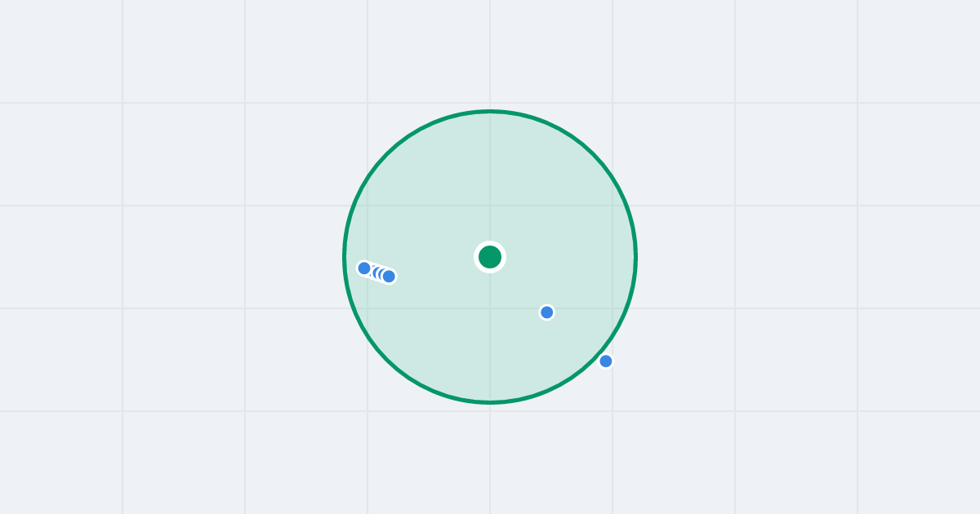Pick the leftmost blue dot in the cluster
Viewport: 980px width, 514px height.
coord(364,268)
